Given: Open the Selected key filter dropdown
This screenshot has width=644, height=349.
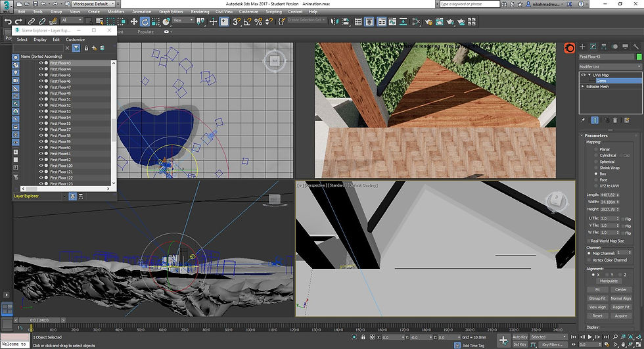Looking at the screenshot, I should click(548, 337).
